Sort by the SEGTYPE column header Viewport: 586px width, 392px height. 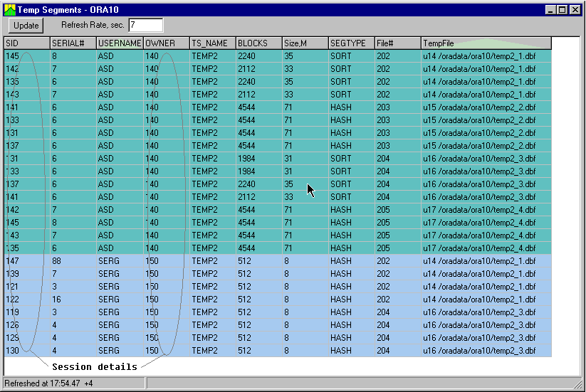(x=352, y=43)
